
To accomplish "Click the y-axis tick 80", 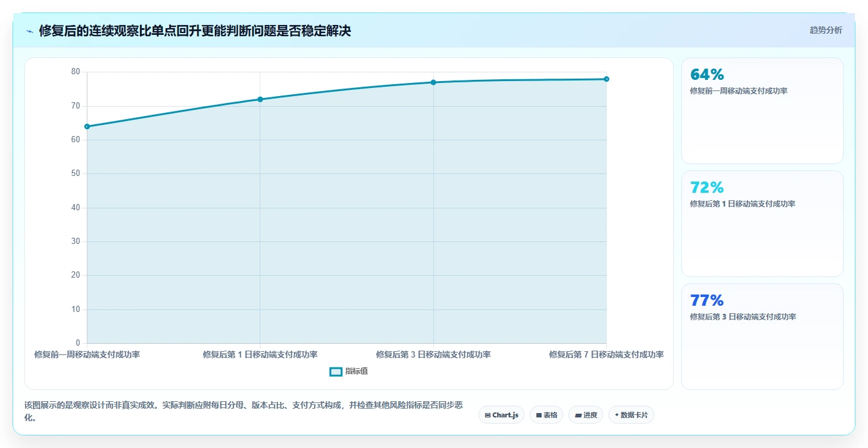I will [76, 72].
